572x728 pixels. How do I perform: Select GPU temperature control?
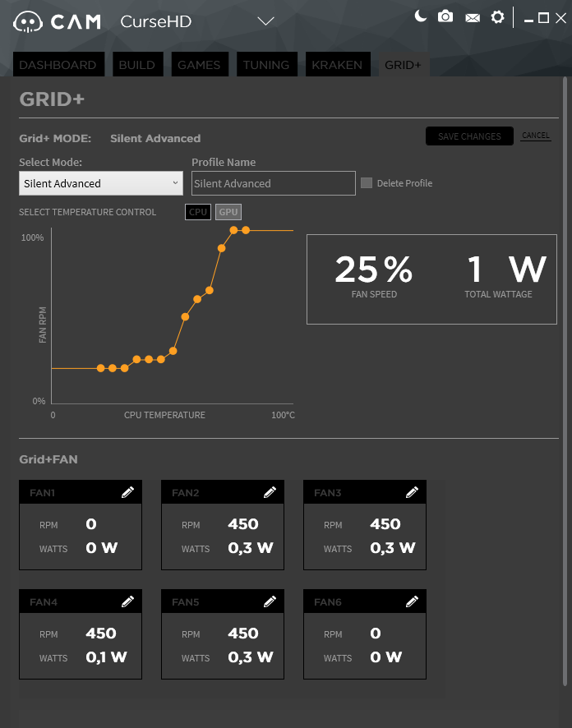(x=228, y=212)
